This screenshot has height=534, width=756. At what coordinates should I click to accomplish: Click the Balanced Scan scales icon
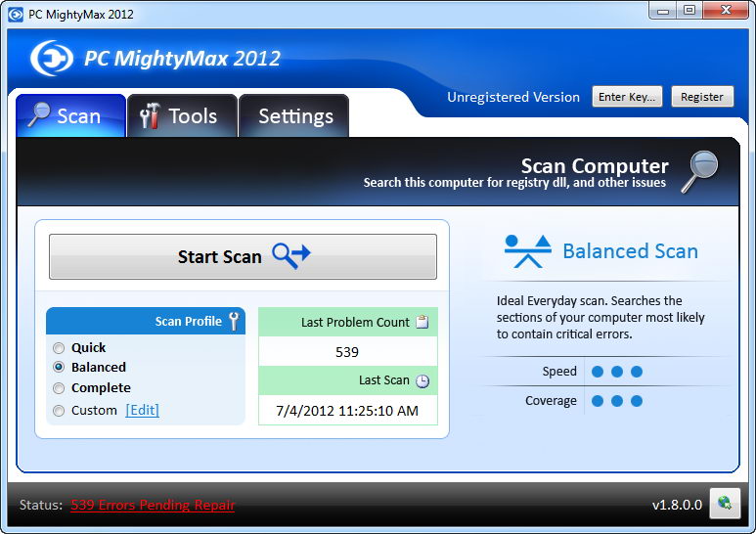[528, 251]
